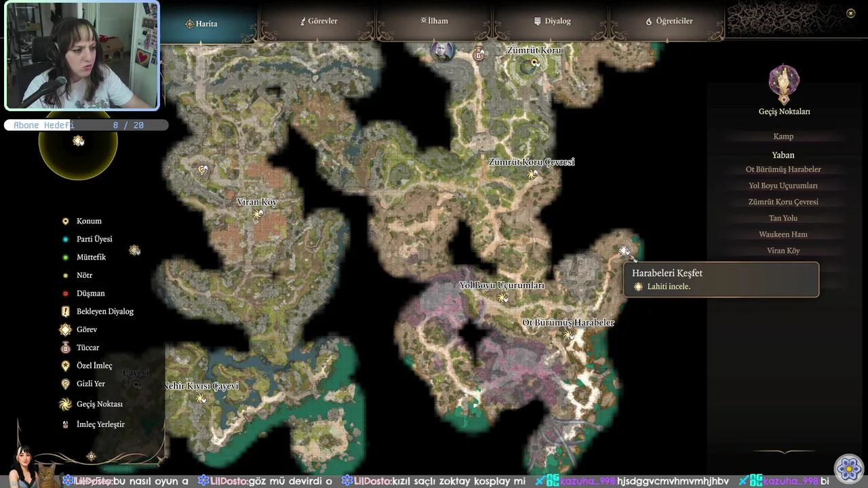
Task: Expand the waypoint list with the bottom arrow
Action: [x=785, y=452]
